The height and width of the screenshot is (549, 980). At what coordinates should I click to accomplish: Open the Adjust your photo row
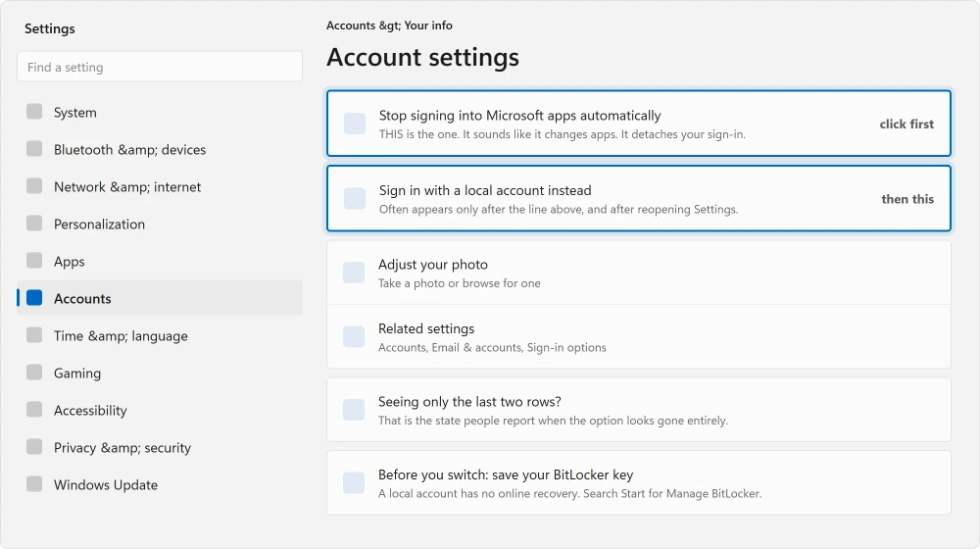coord(639,273)
